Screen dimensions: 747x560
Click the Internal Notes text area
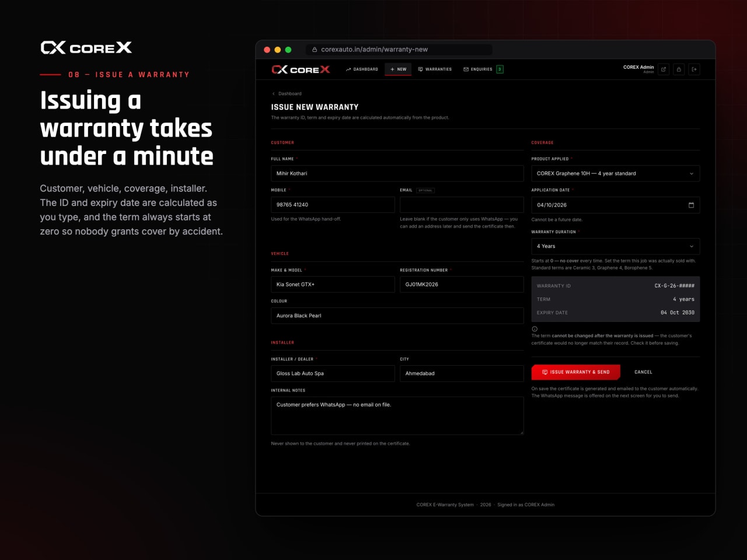pyautogui.click(x=397, y=416)
